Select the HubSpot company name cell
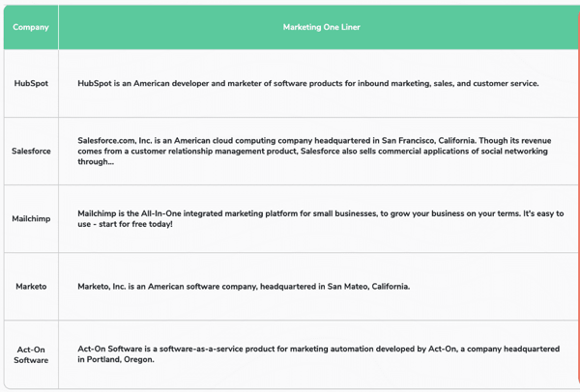This screenshot has height=392, width=580. 31,84
